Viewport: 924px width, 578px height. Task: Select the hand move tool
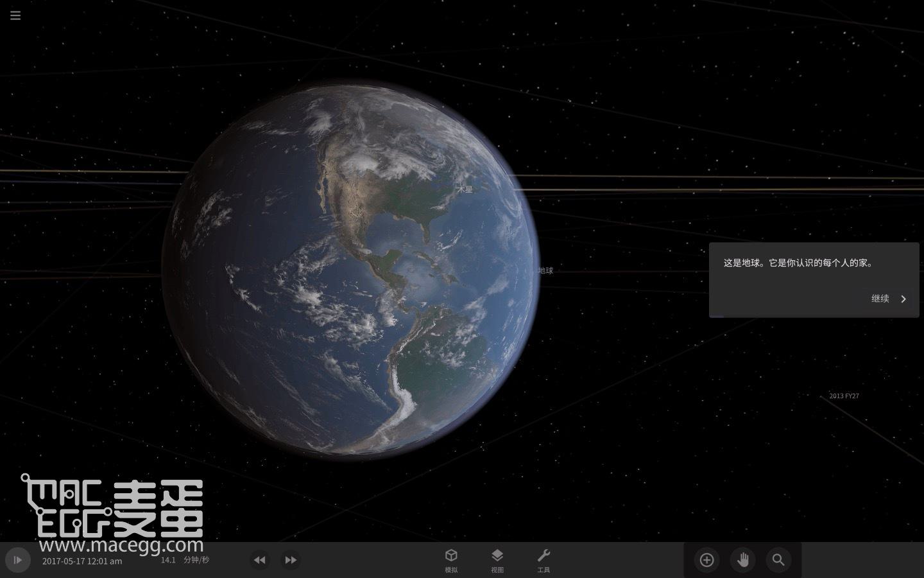pyautogui.click(x=742, y=560)
